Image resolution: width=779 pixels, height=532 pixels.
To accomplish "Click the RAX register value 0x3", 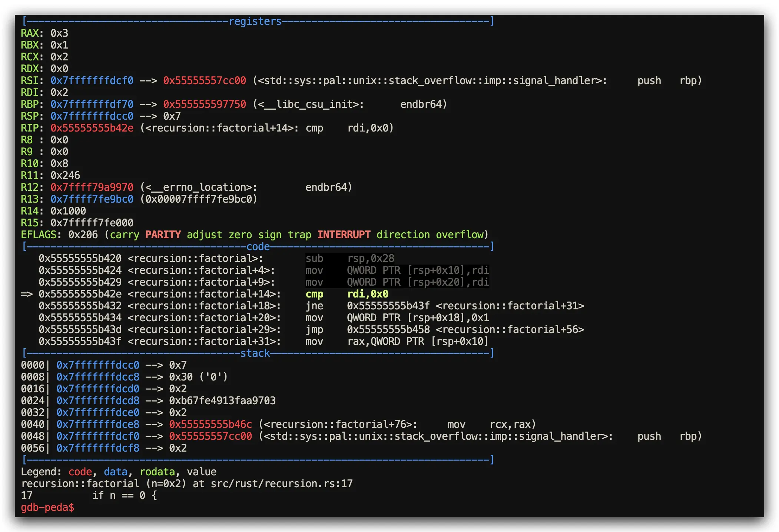I will [59, 33].
